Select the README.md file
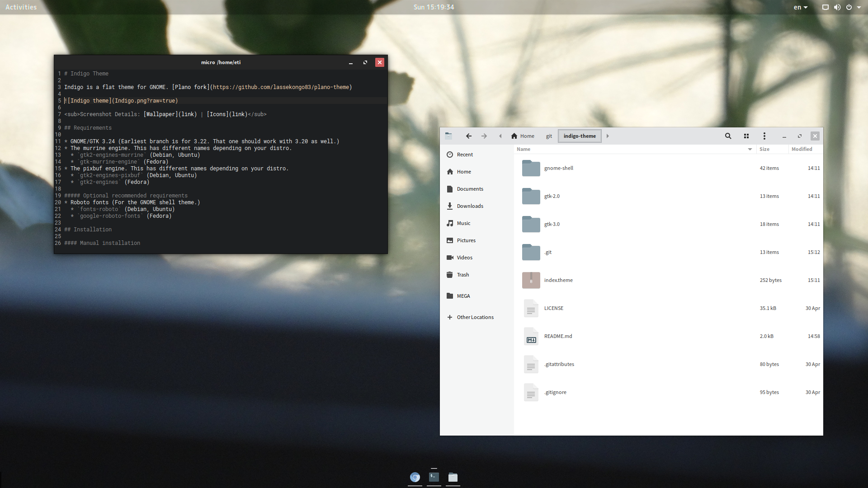 558,336
